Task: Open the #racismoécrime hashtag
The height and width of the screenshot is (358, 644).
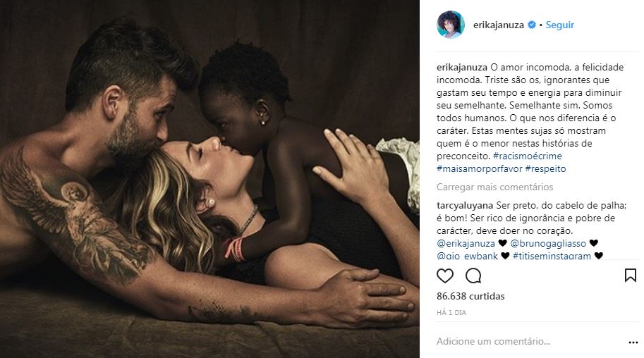Action: tap(528, 156)
